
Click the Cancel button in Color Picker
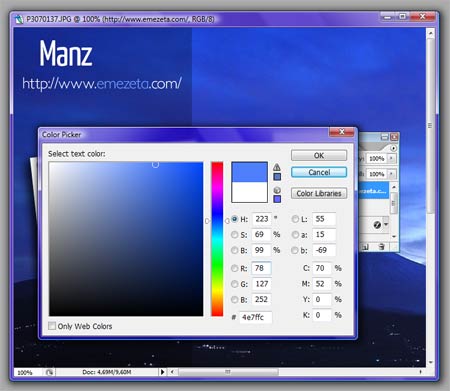pos(319,172)
